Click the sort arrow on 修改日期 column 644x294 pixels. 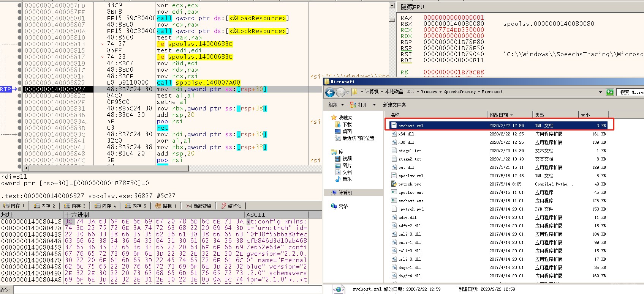pyautogui.click(x=511, y=115)
